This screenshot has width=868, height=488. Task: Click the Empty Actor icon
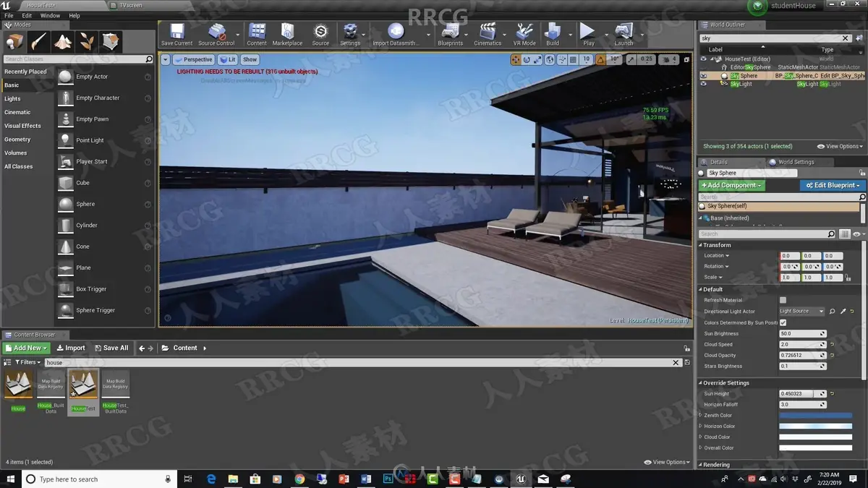pos(65,77)
